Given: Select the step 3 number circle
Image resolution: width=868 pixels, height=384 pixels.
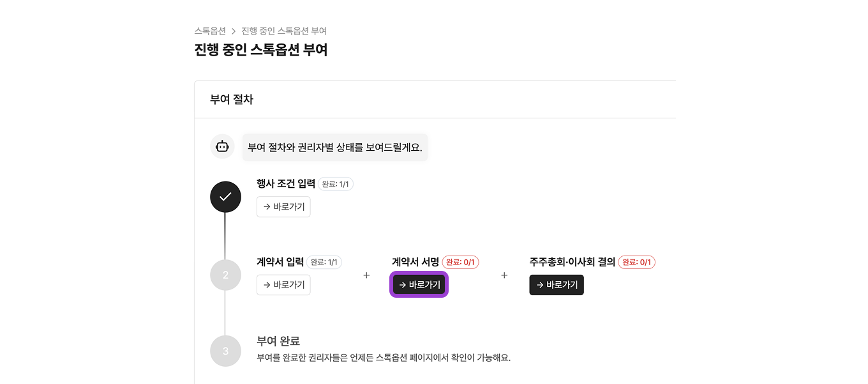Looking at the screenshot, I should 225,351.
